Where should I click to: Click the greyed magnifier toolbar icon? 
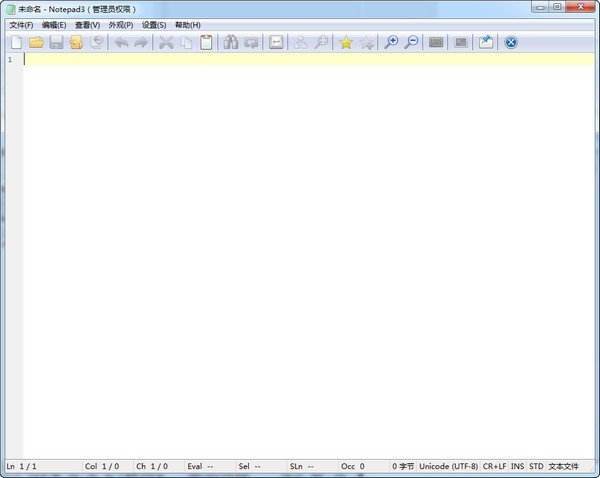321,42
